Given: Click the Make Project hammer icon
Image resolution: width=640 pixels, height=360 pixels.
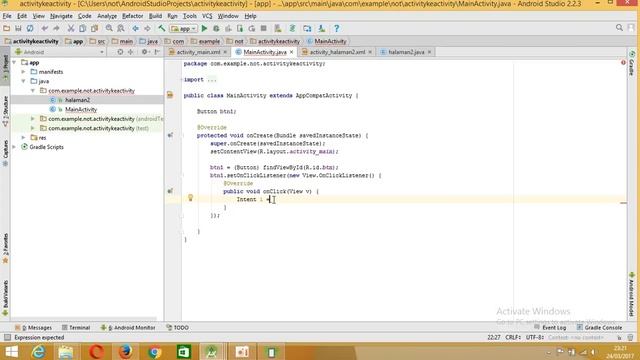Looking at the screenshot, I should point(162,29).
